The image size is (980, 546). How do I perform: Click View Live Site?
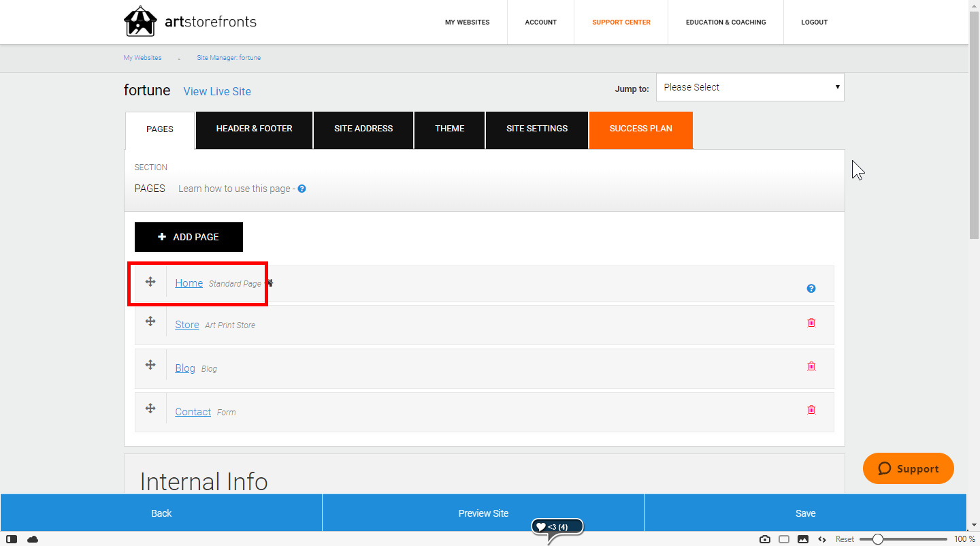pos(217,91)
